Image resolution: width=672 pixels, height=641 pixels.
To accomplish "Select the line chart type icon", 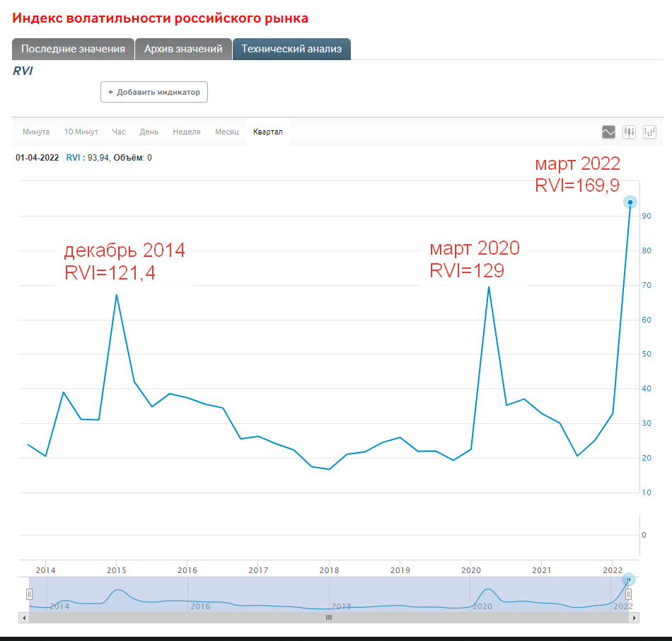I will 608,132.
